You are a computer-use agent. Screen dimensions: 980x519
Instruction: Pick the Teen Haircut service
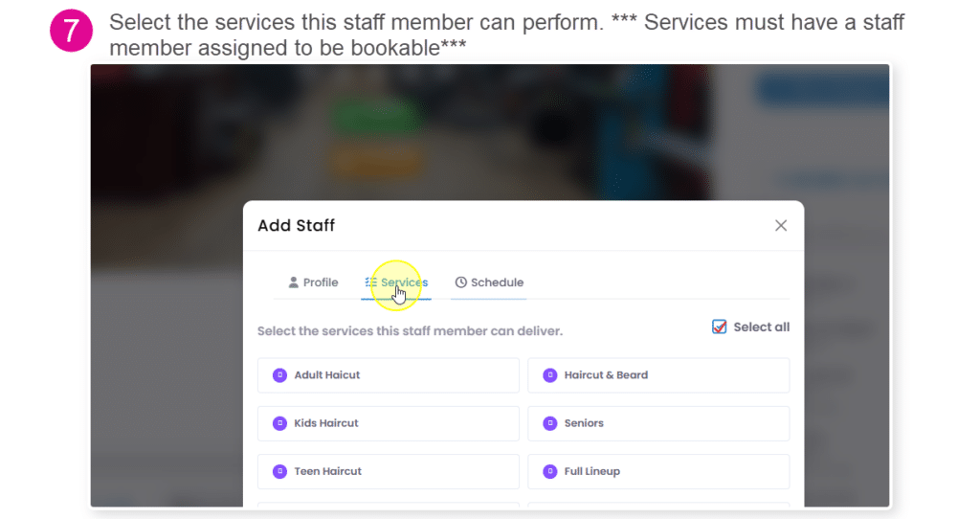click(389, 471)
